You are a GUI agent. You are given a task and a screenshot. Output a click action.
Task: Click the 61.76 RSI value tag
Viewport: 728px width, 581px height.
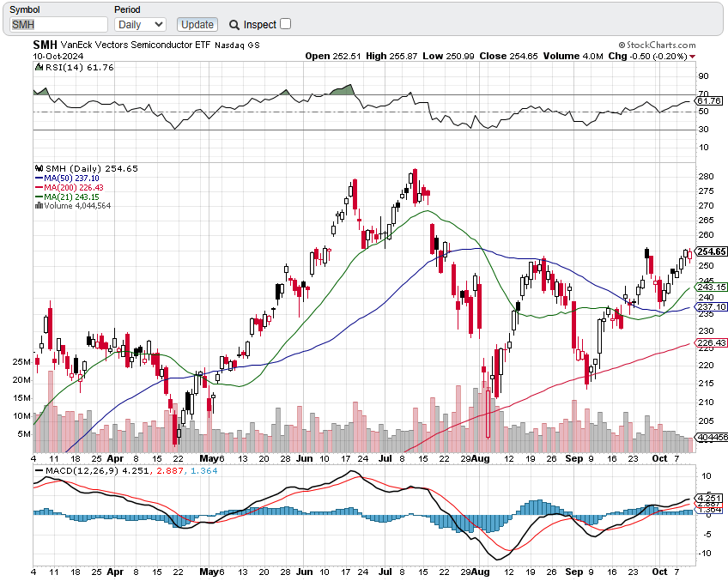tap(709, 100)
